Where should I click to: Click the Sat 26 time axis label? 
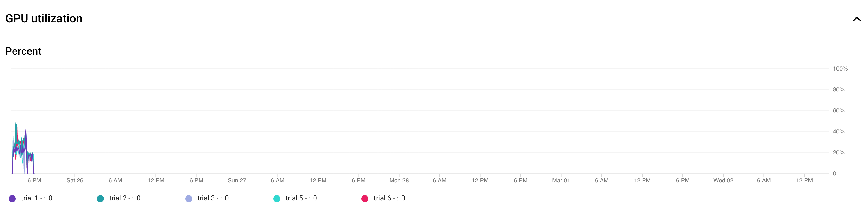(x=75, y=180)
